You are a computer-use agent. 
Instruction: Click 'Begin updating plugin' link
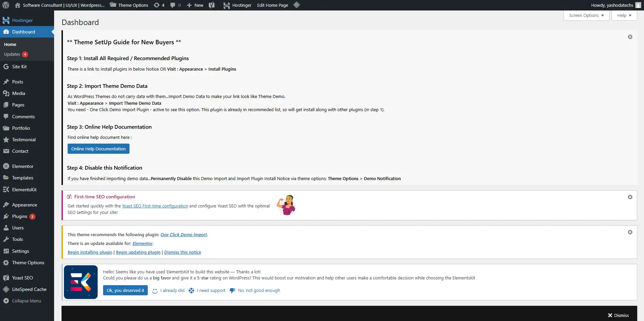(x=138, y=252)
